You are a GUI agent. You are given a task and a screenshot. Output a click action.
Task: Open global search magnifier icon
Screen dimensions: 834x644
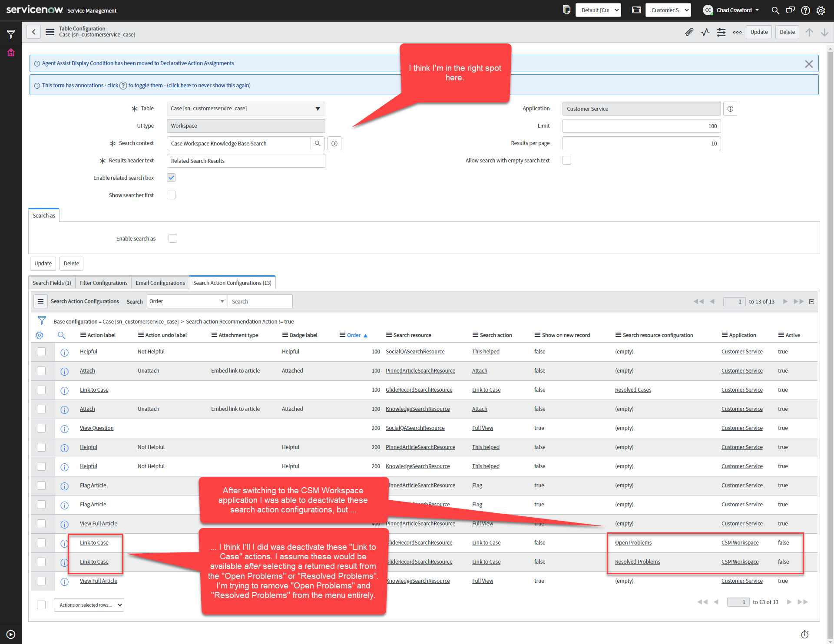(x=775, y=10)
